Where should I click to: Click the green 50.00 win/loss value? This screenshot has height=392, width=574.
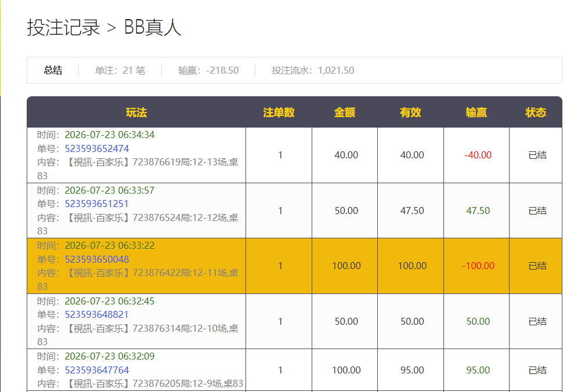pyautogui.click(x=478, y=321)
